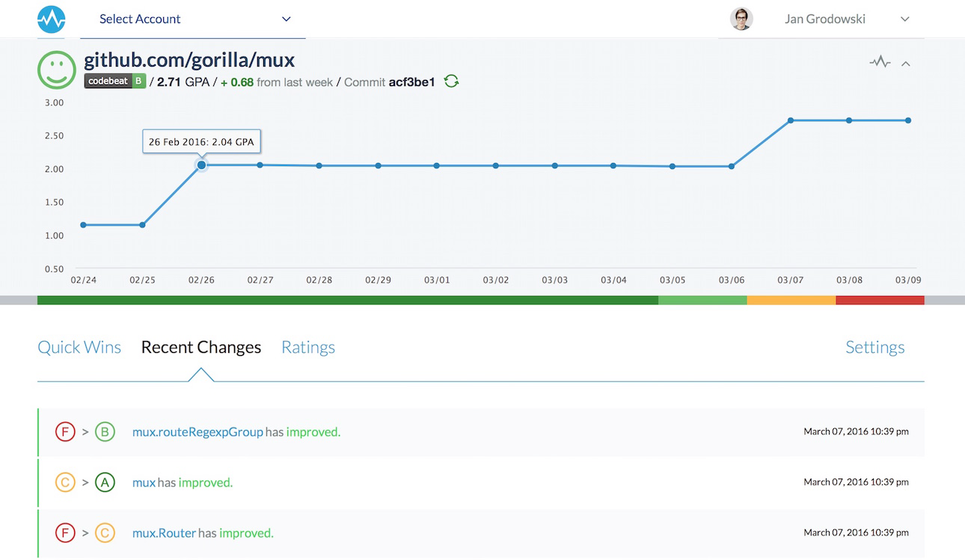Screen dimensions: 965x560
Task: Click the orange rating bar segment
Action: coord(791,300)
